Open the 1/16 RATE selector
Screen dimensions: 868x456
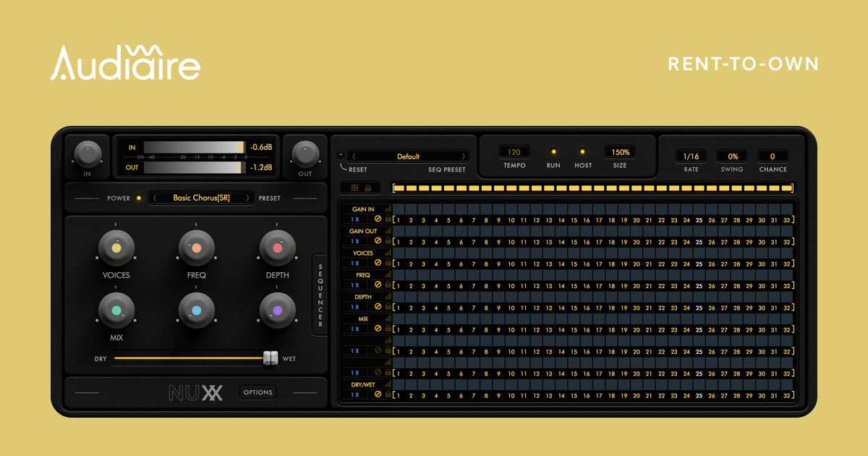pyautogui.click(x=691, y=156)
